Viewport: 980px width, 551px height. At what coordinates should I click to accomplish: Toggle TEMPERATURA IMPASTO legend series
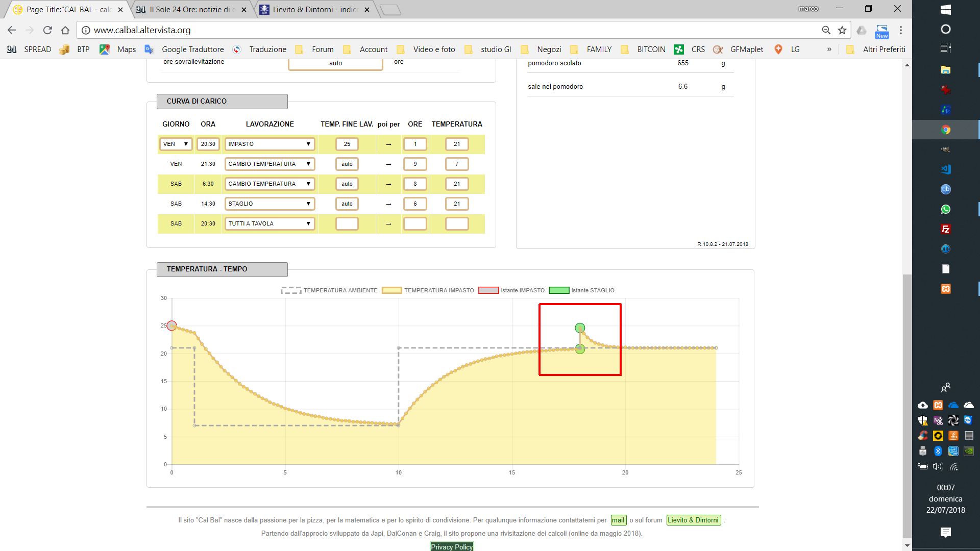click(x=428, y=290)
